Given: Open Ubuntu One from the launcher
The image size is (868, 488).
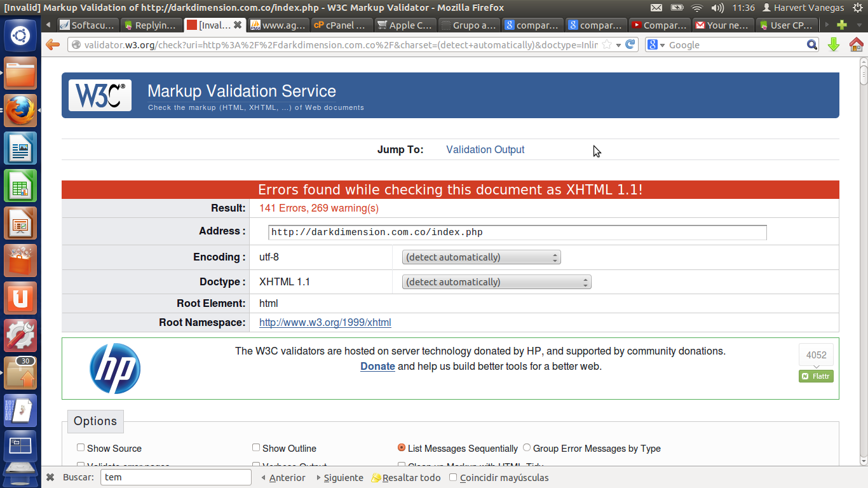Looking at the screenshot, I should tap(20, 298).
